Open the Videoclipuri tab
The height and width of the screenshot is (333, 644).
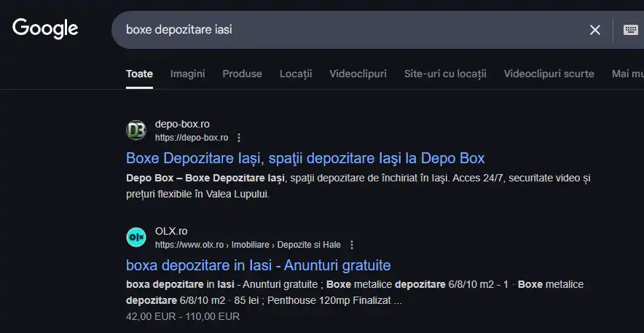358,74
